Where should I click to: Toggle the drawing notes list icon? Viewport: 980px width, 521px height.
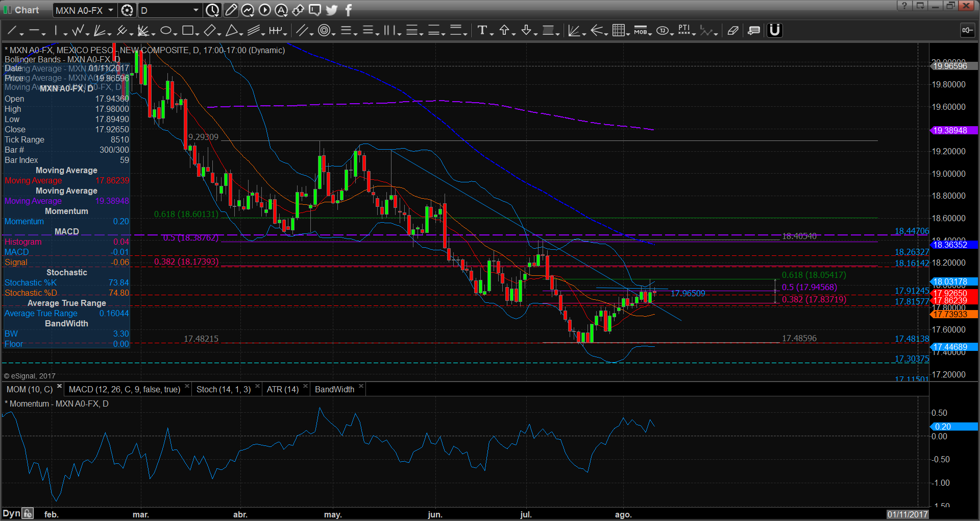tap(753, 31)
